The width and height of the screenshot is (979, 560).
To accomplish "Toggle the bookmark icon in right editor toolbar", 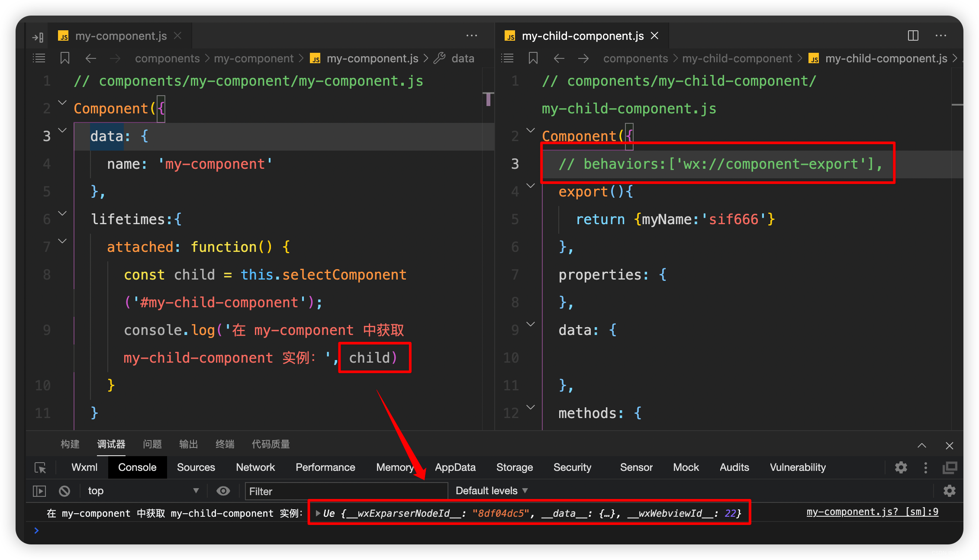I will click(533, 58).
